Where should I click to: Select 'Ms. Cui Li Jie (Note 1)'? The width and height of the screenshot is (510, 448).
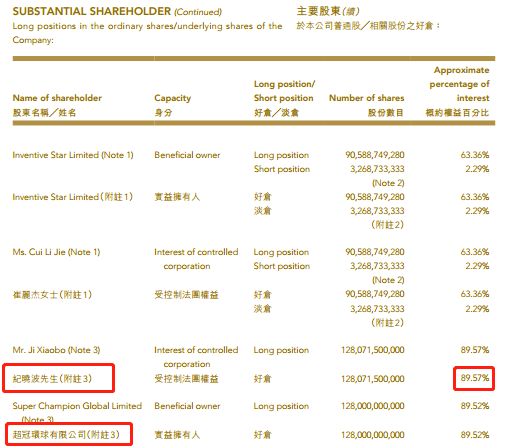click(x=56, y=252)
